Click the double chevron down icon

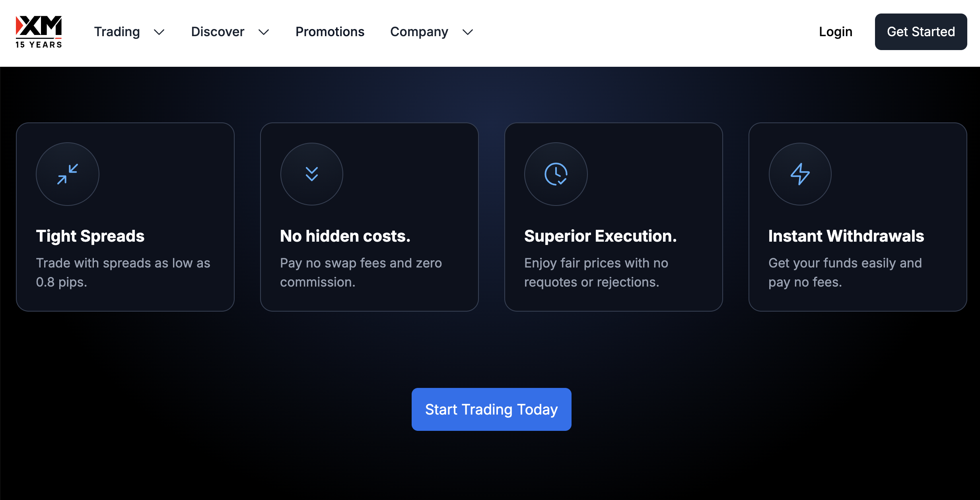tap(312, 174)
